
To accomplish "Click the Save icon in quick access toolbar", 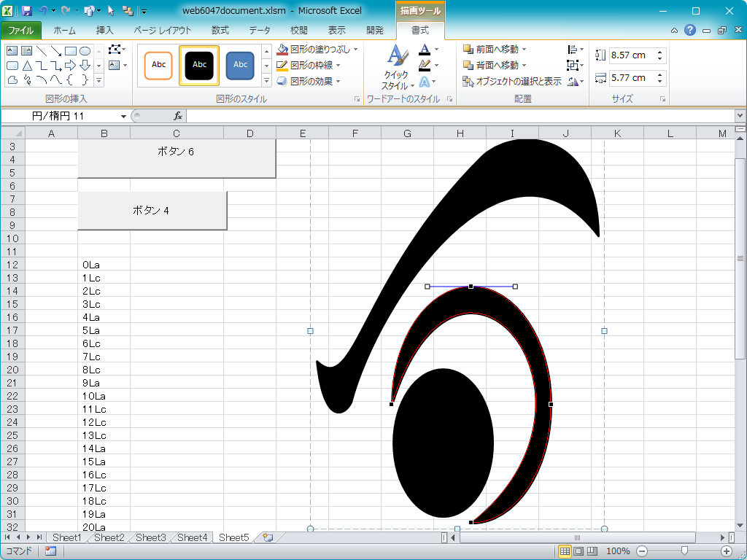I will point(27,11).
